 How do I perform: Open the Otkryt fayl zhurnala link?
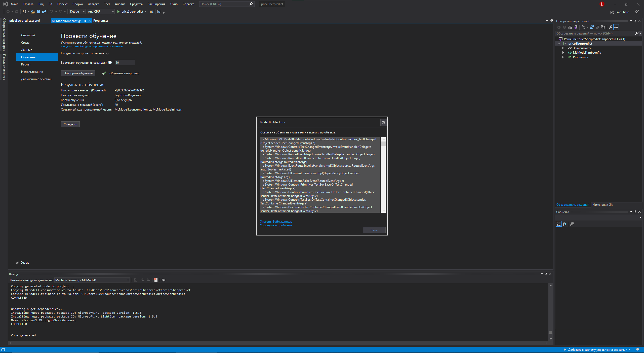(276, 222)
